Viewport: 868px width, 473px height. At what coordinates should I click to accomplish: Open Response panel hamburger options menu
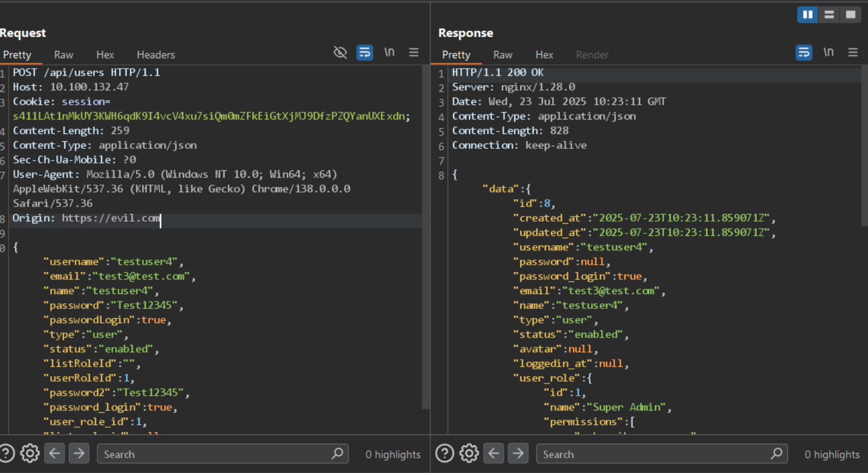point(853,53)
